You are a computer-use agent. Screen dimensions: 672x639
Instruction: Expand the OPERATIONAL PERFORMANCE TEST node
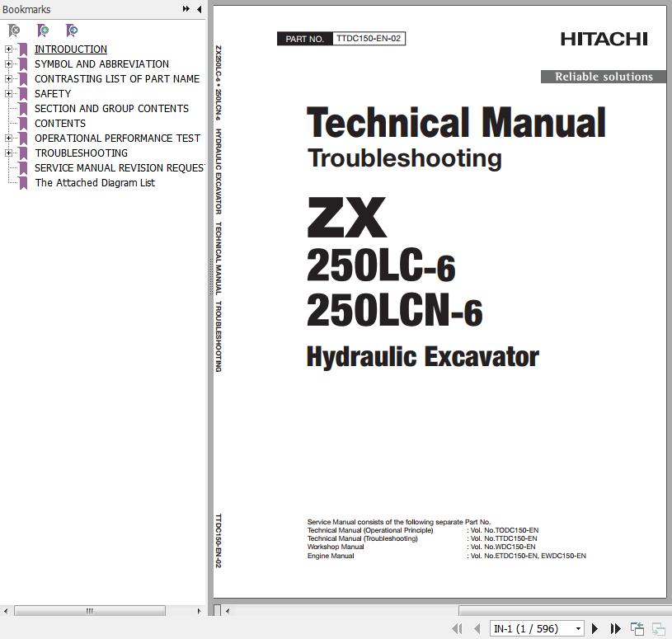click(8, 138)
